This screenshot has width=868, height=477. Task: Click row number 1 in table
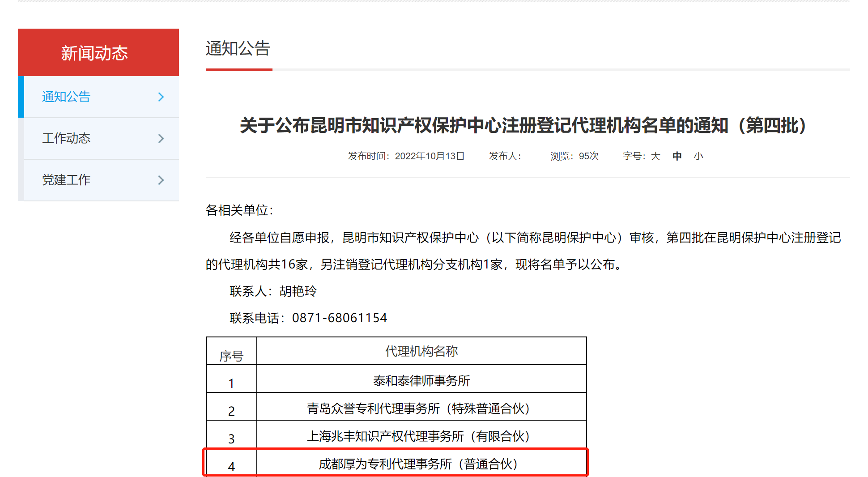pyautogui.click(x=231, y=383)
